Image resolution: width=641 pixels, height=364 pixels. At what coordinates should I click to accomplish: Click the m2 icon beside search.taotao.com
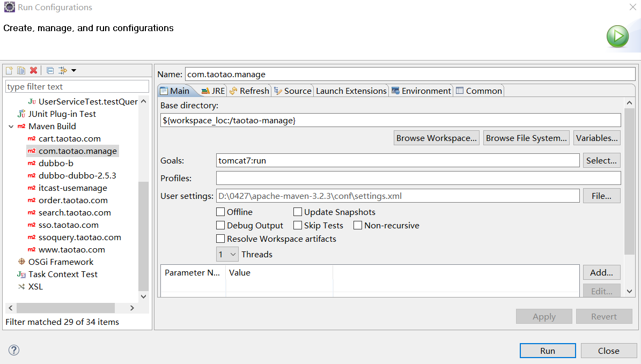[x=32, y=212]
